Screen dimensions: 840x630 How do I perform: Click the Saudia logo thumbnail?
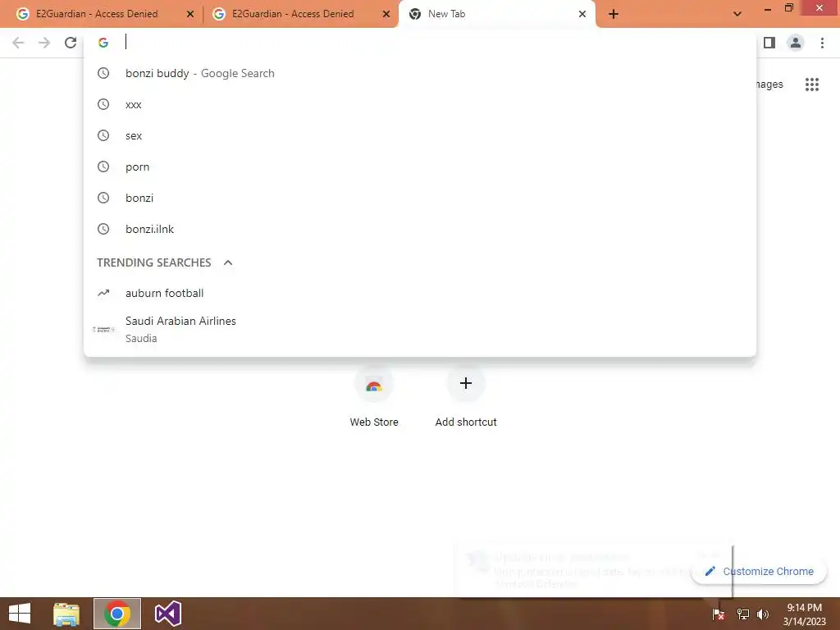[x=103, y=330]
